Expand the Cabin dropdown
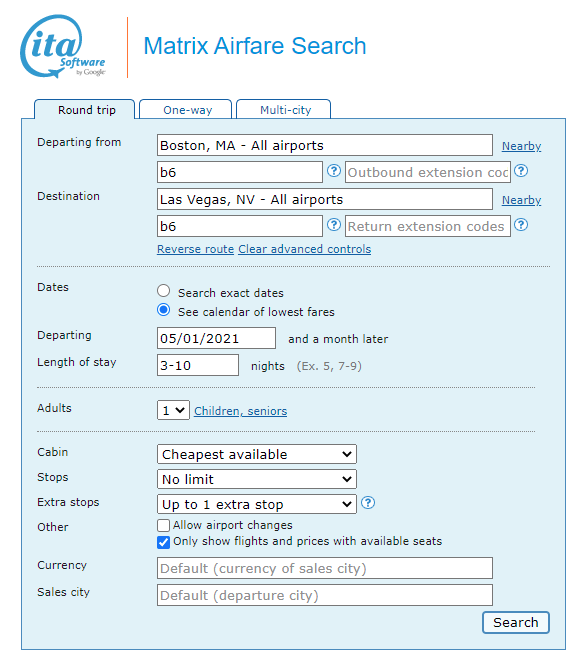Screen dimensions: 574x662 (257, 454)
